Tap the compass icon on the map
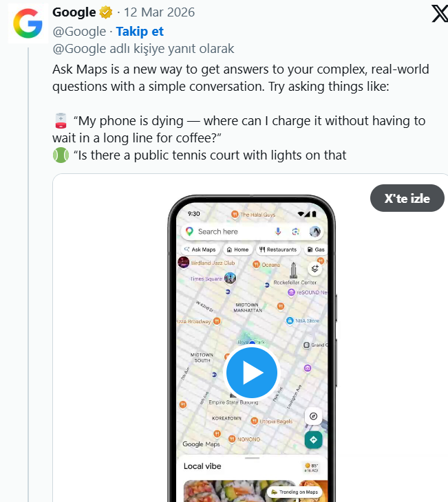448x502 pixels. 314,417
